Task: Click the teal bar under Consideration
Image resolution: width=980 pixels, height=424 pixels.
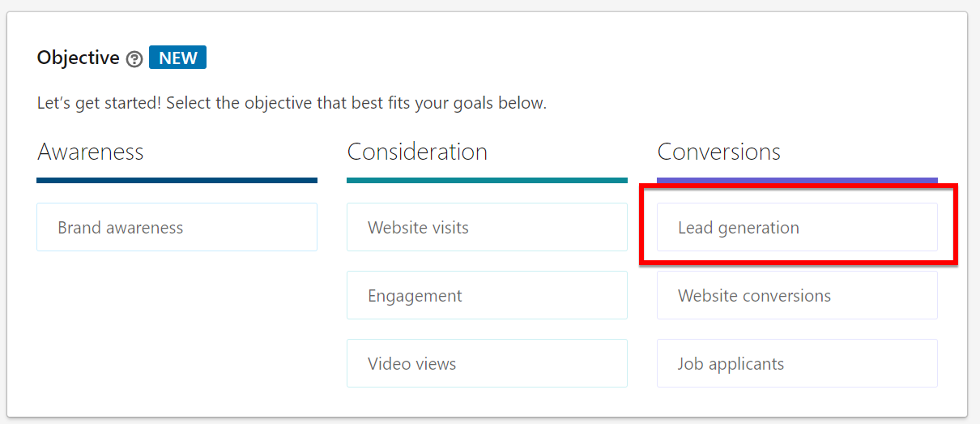Action: (x=487, y=180)
